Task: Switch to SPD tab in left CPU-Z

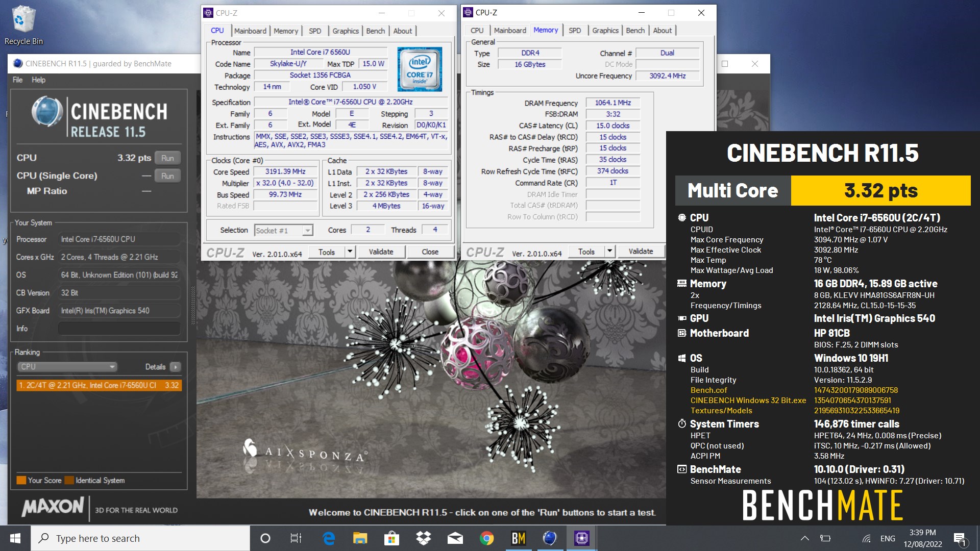Action: pyautogui.click(x=315, y=31)
